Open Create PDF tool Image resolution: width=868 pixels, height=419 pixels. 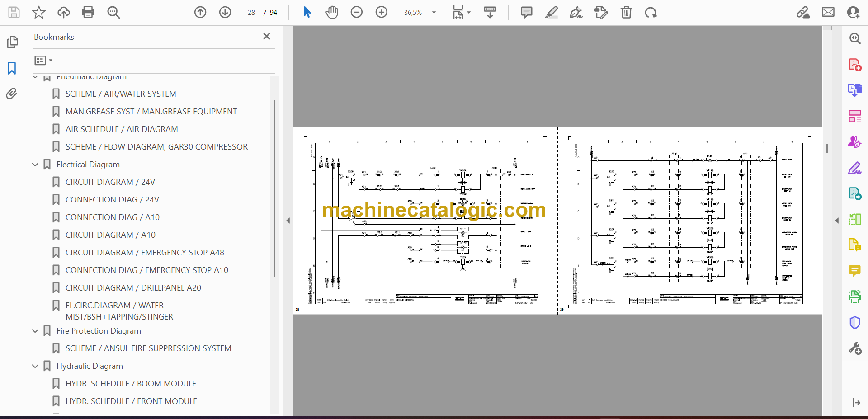854,65
